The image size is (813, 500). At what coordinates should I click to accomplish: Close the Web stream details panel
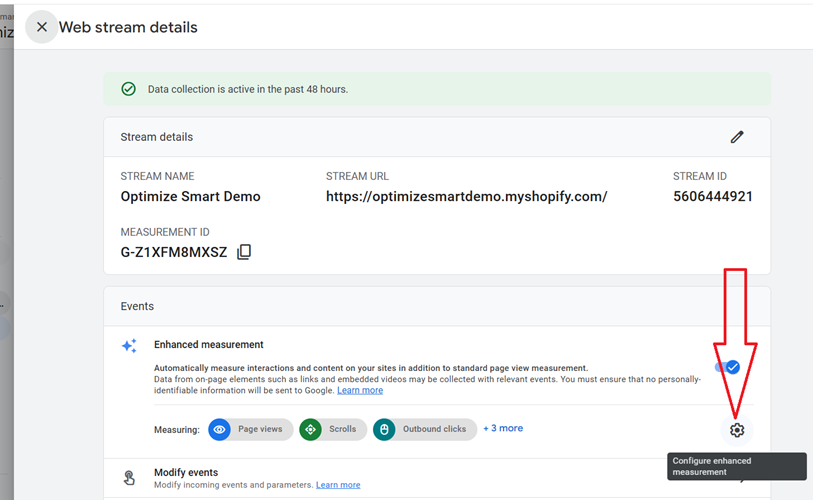(41, 27)
